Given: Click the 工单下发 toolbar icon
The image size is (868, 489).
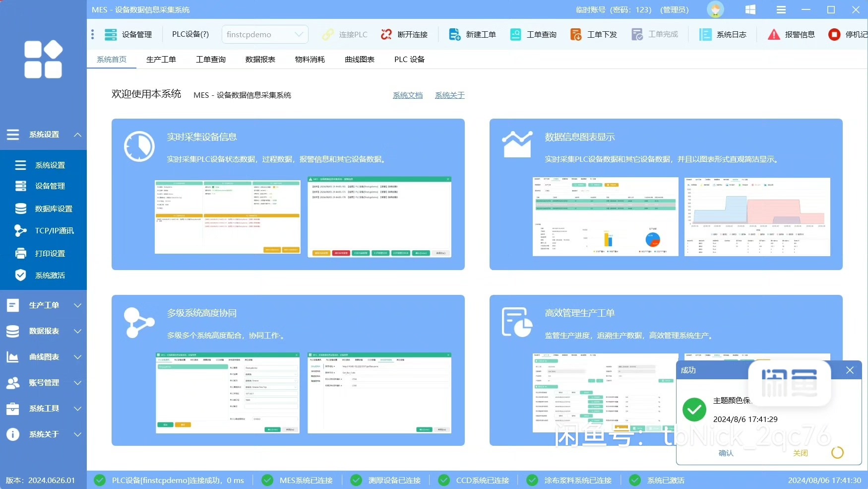Looking at the screenshot, I should point(576,34).
